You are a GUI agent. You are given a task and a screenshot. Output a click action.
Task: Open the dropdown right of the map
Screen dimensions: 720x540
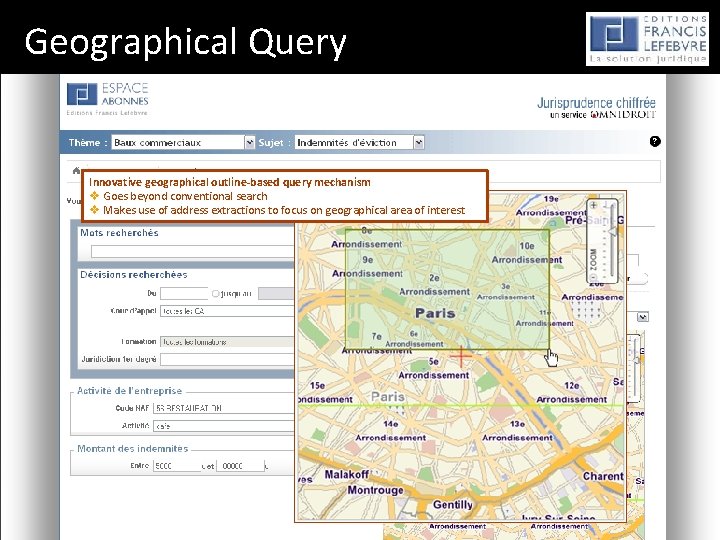(x=642, y=317)
